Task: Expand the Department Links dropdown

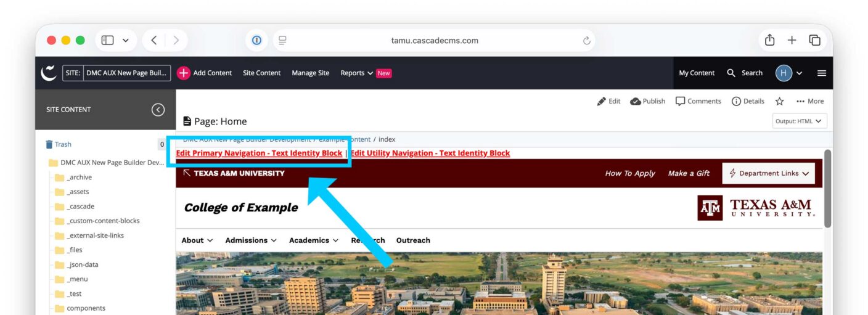Action: pos(769,173)
